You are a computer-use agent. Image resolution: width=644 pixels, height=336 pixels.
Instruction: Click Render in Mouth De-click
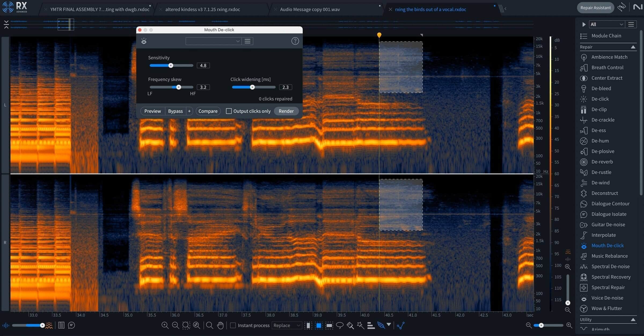coord(286,111)
